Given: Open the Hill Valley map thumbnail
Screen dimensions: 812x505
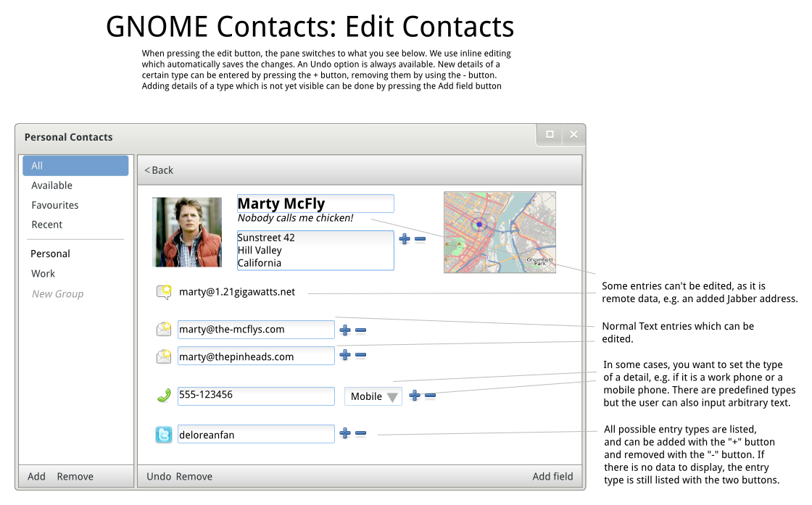Looking at the screenshot, I should point(500,233).
